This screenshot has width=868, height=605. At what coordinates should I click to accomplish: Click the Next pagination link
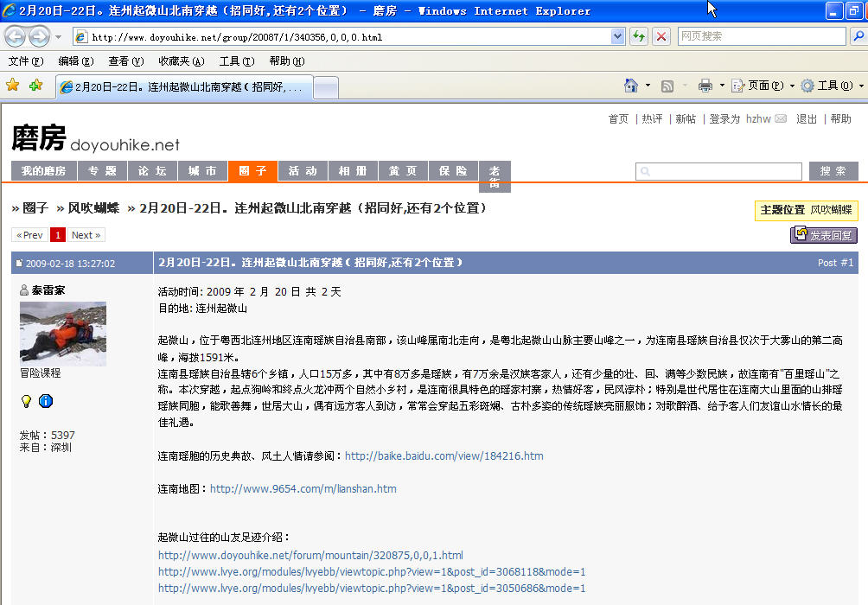(x=86, y=235)
